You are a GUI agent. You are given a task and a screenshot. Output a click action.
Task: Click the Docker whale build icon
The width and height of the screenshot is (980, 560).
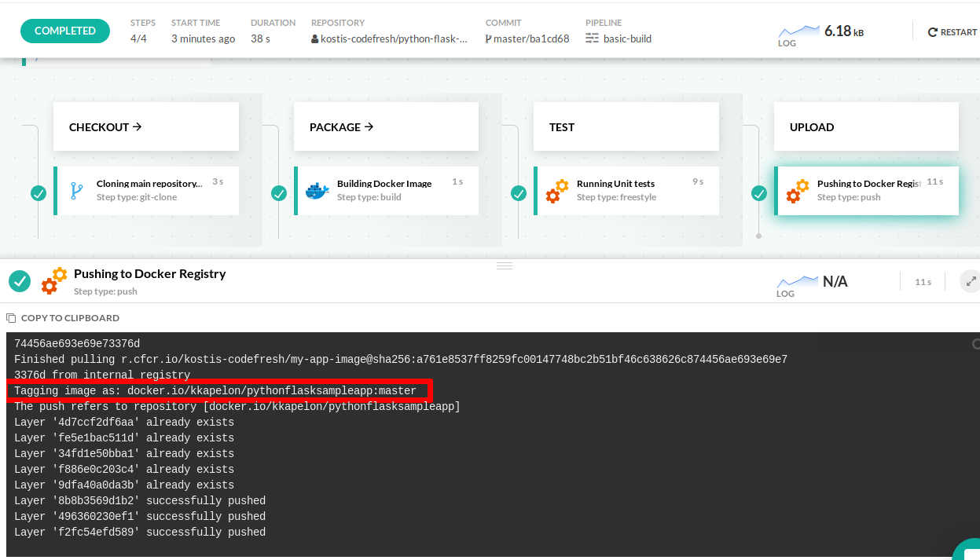[317, 190]
